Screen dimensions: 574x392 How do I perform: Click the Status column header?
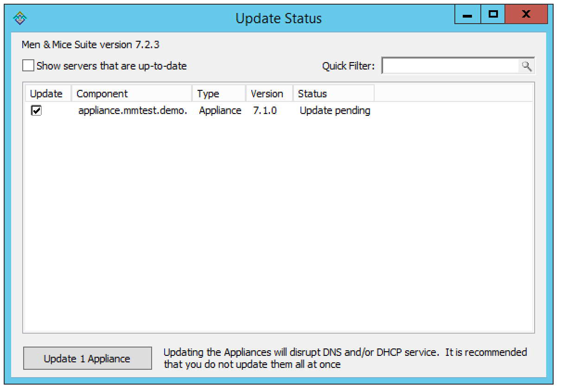point(333,94)
